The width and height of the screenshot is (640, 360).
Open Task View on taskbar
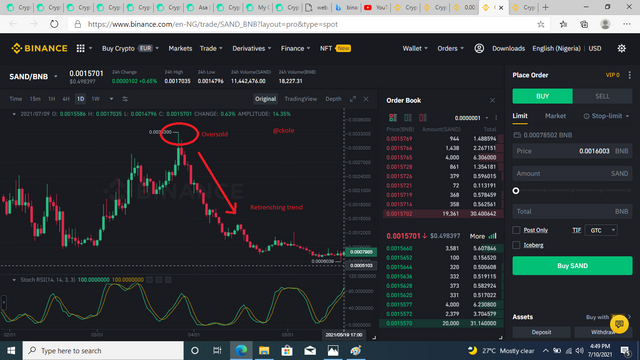pos(217,351)
